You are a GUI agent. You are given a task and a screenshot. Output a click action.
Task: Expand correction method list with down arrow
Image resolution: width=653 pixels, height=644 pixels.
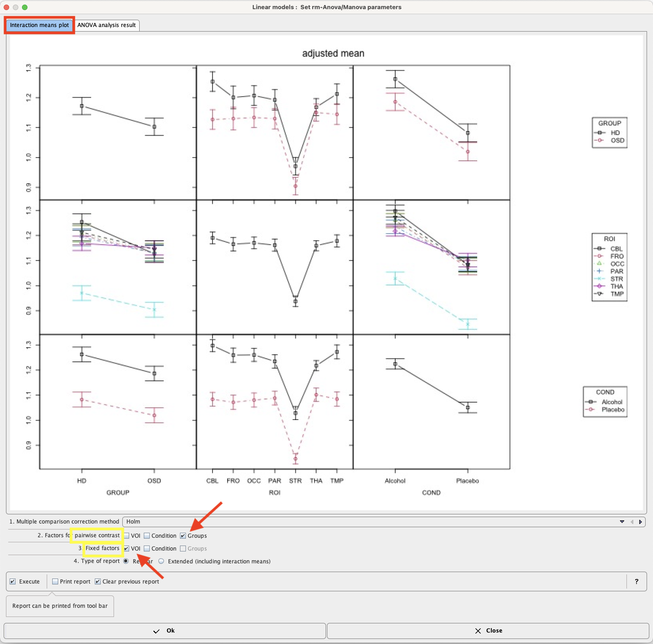(622, 522)
